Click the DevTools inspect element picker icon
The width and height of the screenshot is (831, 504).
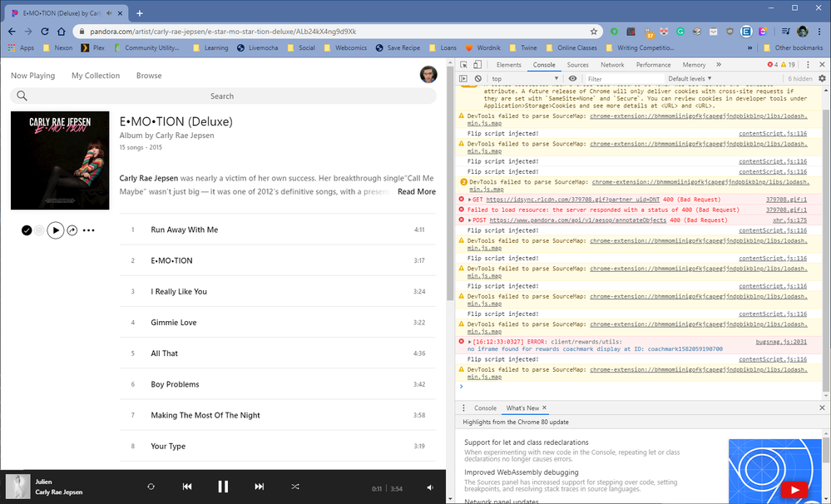click(x=464, y=65)
